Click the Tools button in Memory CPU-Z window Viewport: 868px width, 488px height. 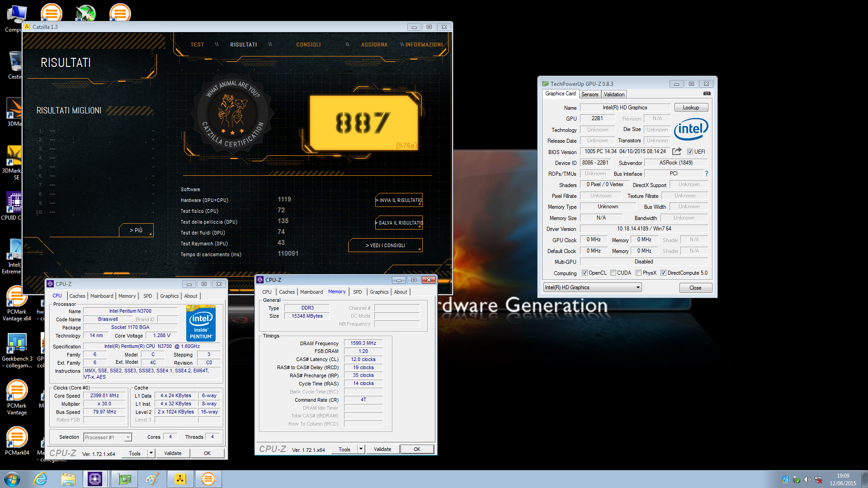coord(344,449)
